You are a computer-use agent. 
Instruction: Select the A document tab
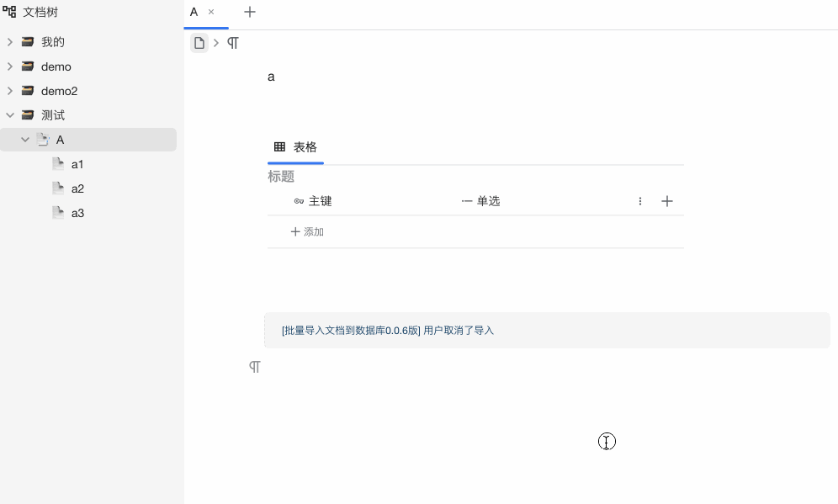pos(194,12)
